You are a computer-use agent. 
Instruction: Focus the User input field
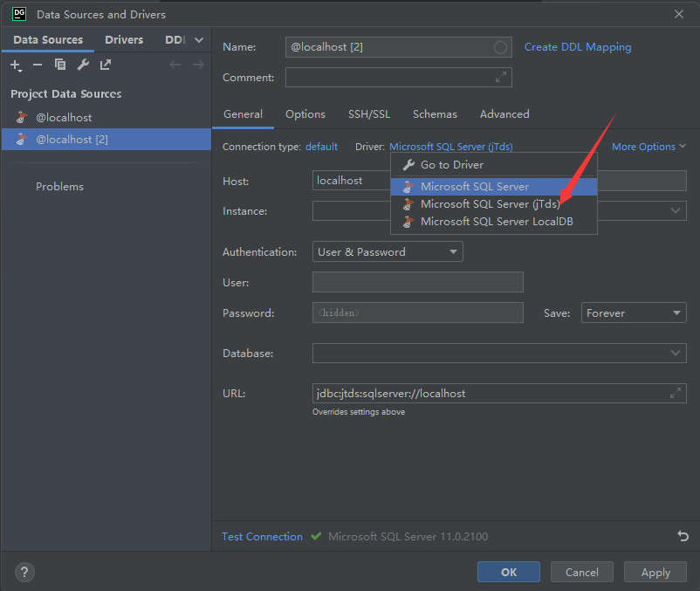pos(418,282)
